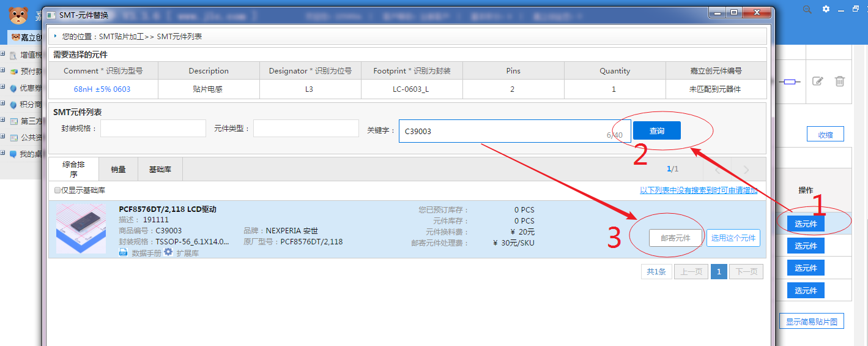This screenshot has width=868, height=346.
Task: Enable the 仅显示基础库 checkbox
Action: tap(57, 190)
